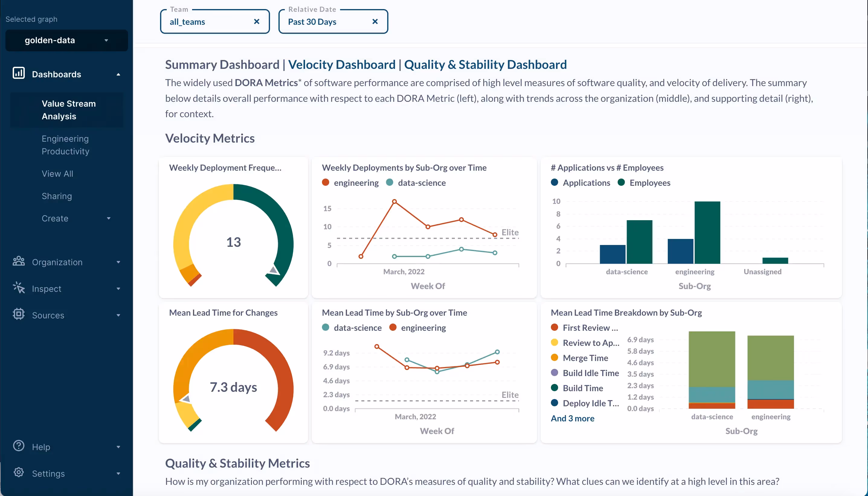Clear the all_teams Team filter
The image size is (868, 496).
(257, 22)
